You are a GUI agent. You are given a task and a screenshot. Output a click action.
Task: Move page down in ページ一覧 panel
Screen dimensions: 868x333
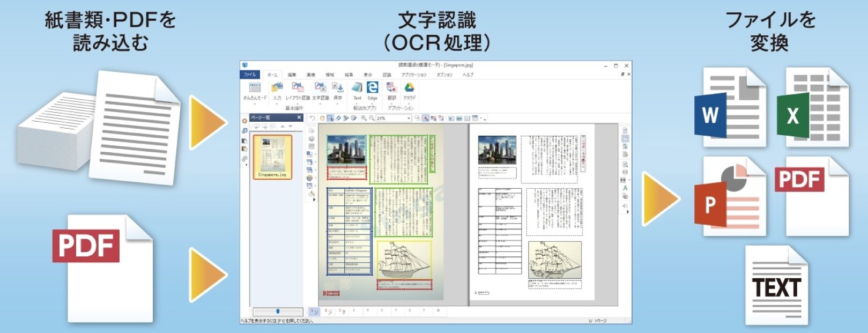pyautogui.click(x=291, y=127)
